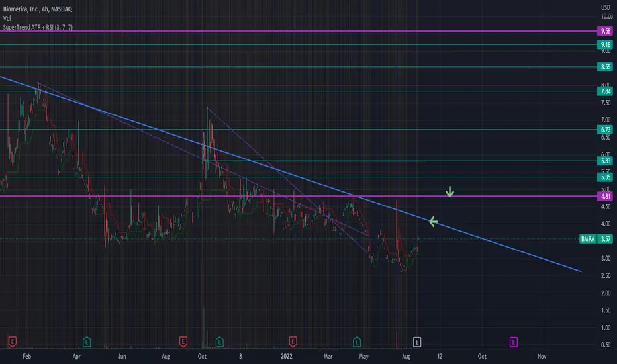Click the 12 date label on time axis

click(x=440, y=357)
